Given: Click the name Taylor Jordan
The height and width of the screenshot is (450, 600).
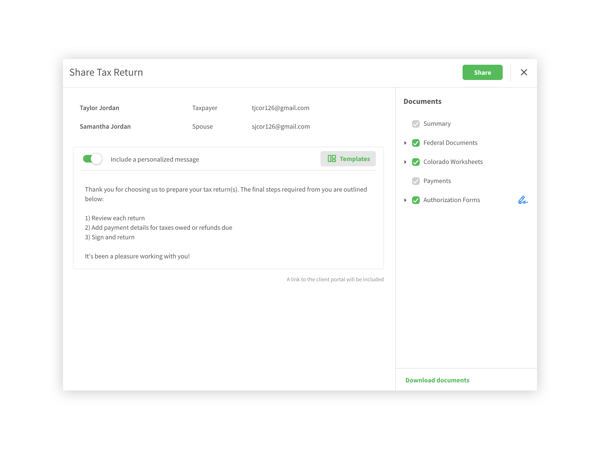Looking at the screenshot, I should point(99,108).
